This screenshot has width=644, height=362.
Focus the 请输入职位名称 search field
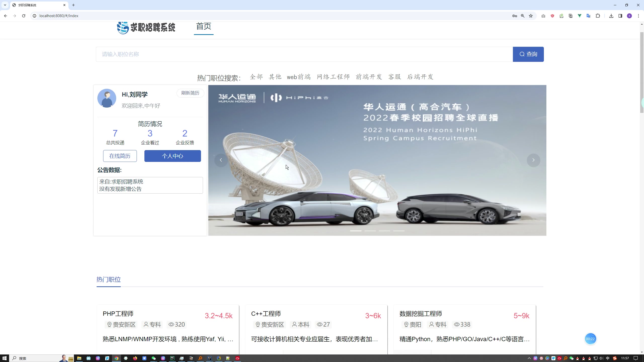304,54
